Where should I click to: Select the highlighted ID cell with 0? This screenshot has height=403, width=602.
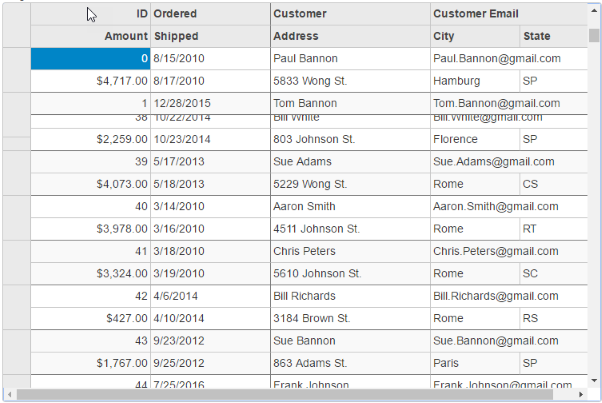pyautogui.click(x=91, y=58)
